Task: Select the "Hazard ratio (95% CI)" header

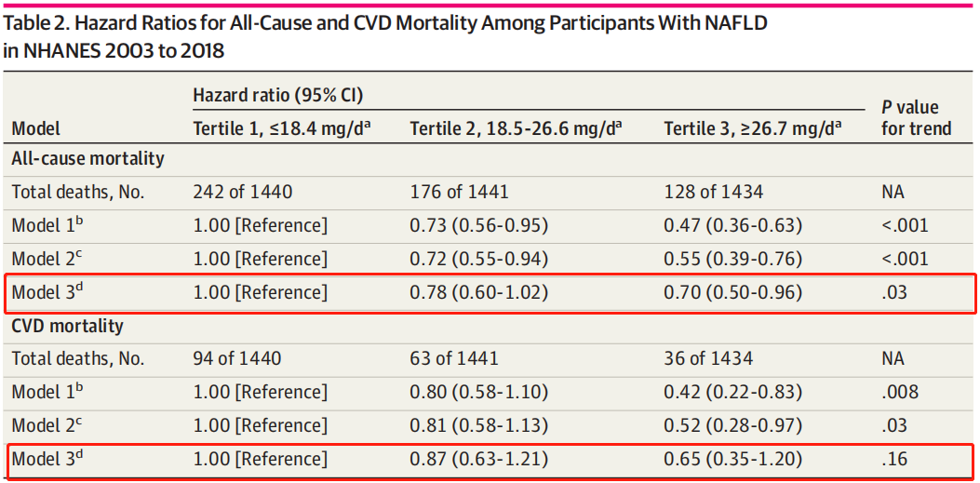Action: [277, 95]
